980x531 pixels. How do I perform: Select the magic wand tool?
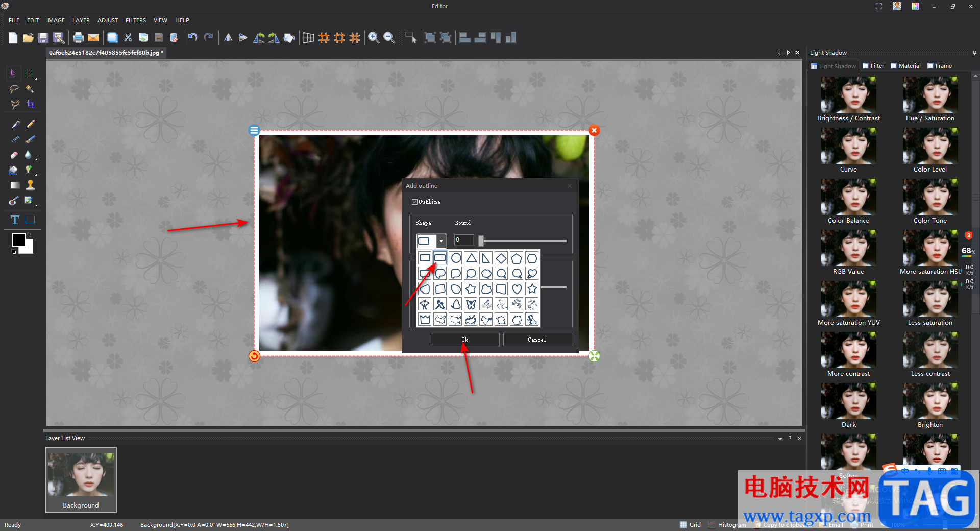[x=30, y=89]
